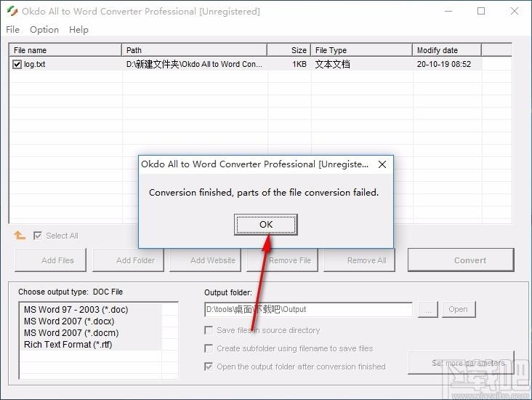The width and height of the screenshot is (532, 400).
Task: Open the File menu
Action: pyautogui.click(x=13, y=30)
